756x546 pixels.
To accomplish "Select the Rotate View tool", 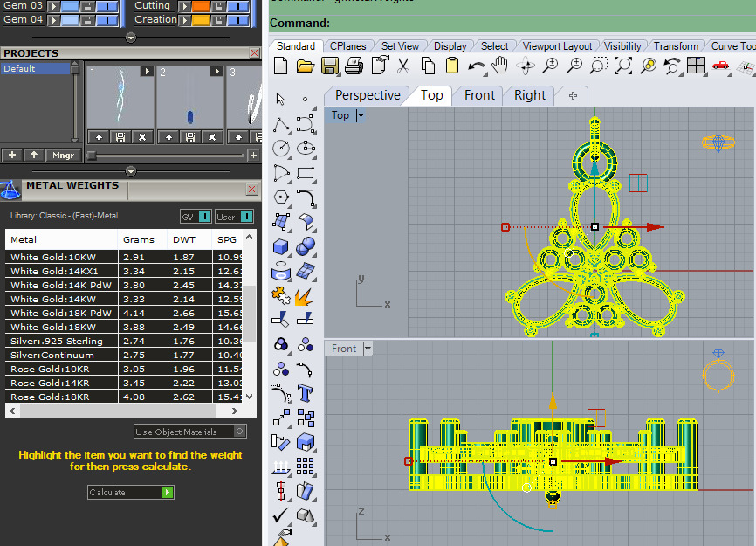I will tap(526, 66).
